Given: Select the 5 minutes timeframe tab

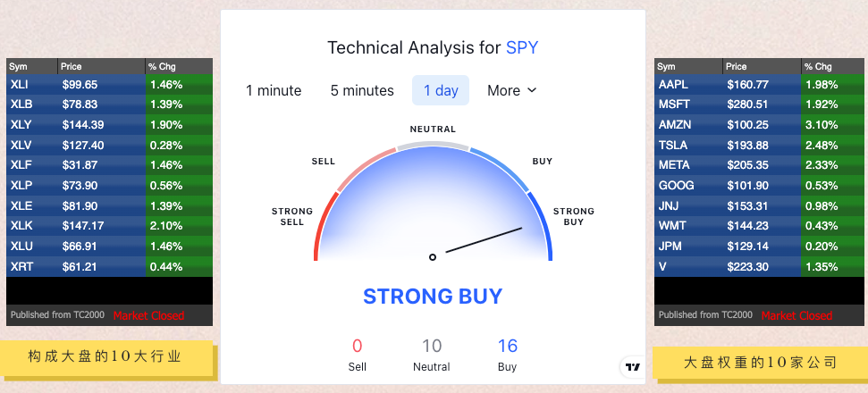Looking at the screenshot, I should [x=362, y=90].
